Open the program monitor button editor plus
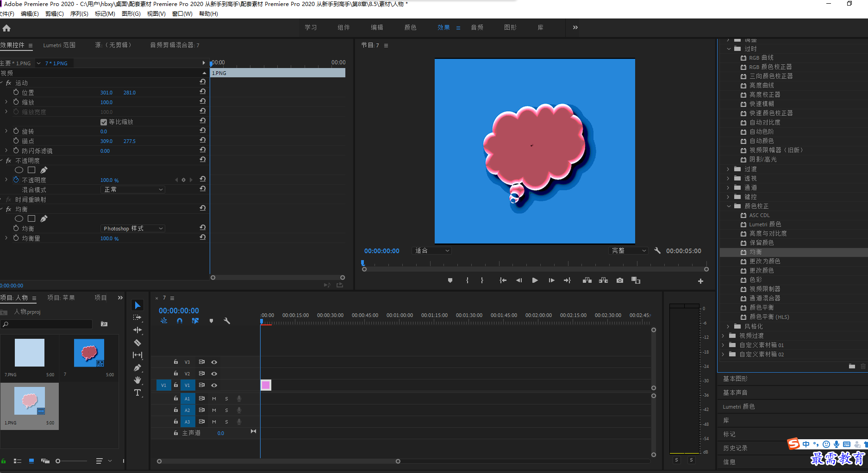This screenshot has width=868, height=473. point(700,281)
